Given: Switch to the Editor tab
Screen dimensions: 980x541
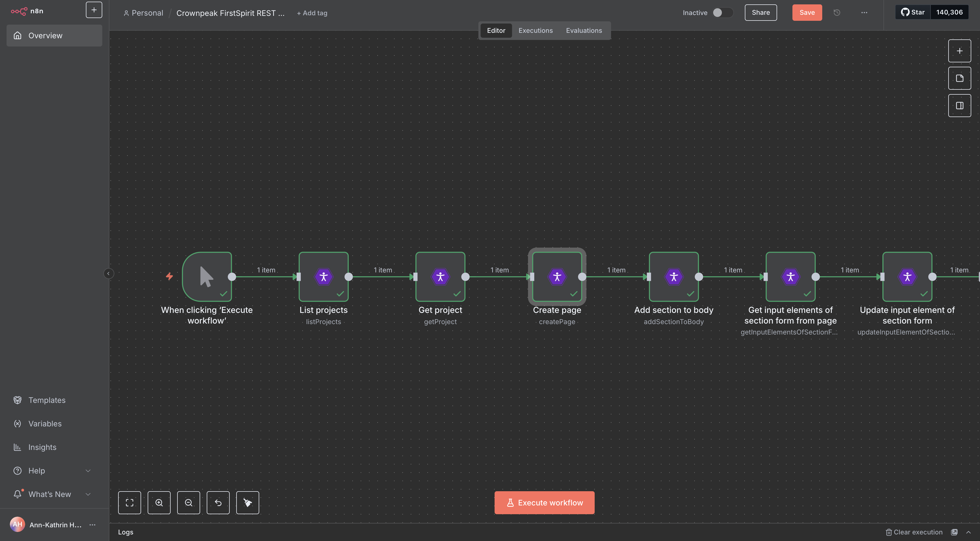Looking at the screenshot, I should pyautogui.click(x=496, y=30).
